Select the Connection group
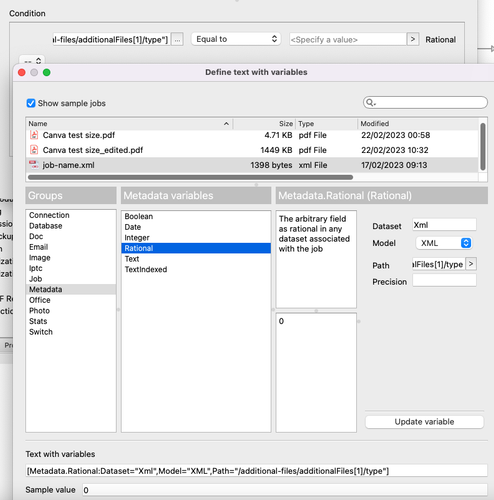The image size is (494, 500). (x=71, y=215)
